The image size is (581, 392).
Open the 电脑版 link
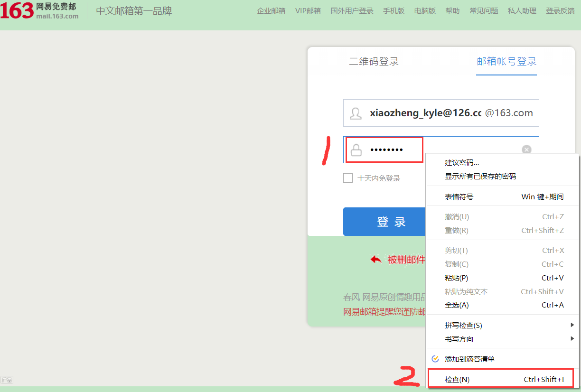click(425, 10)
